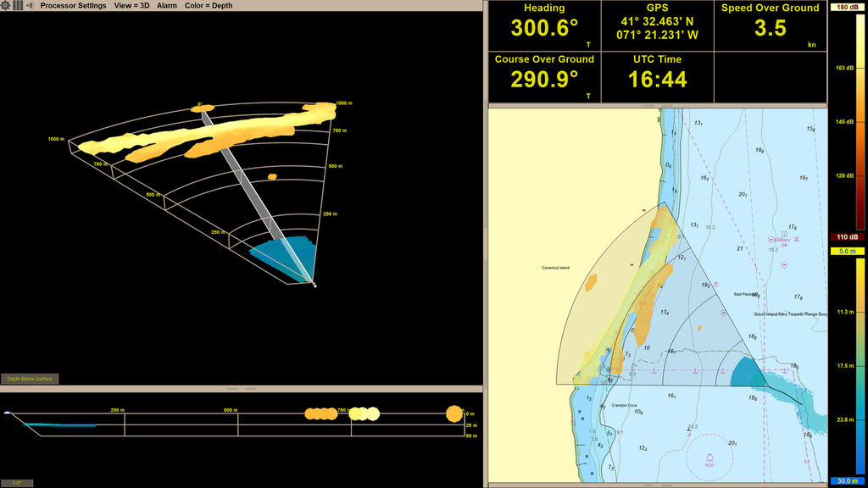Viewport: 868px width, 488px height.
Task: Click the 0.0° angle button
Action: [x=17, y=483]
